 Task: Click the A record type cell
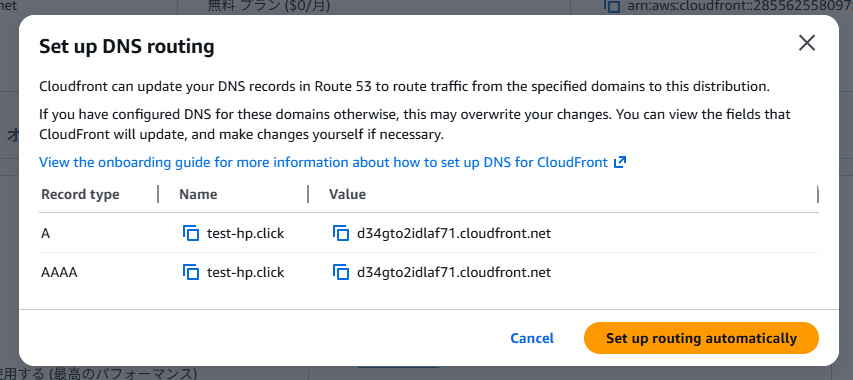pyautogui.click(x=45, y=233)
